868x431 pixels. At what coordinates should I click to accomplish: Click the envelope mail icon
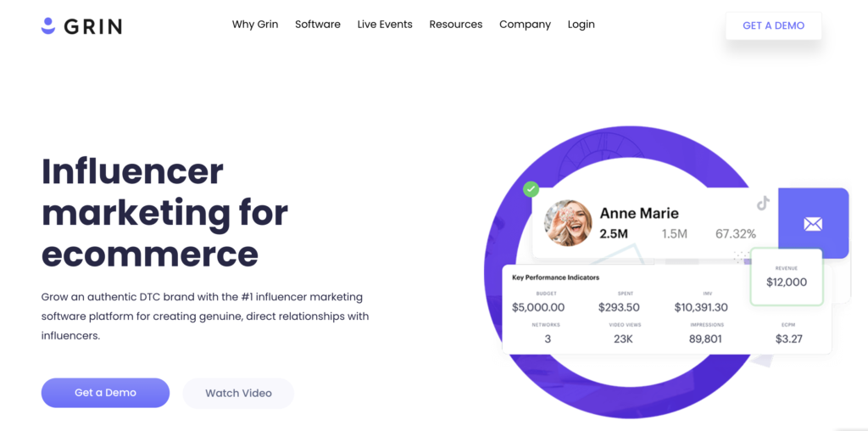[813, 224]
